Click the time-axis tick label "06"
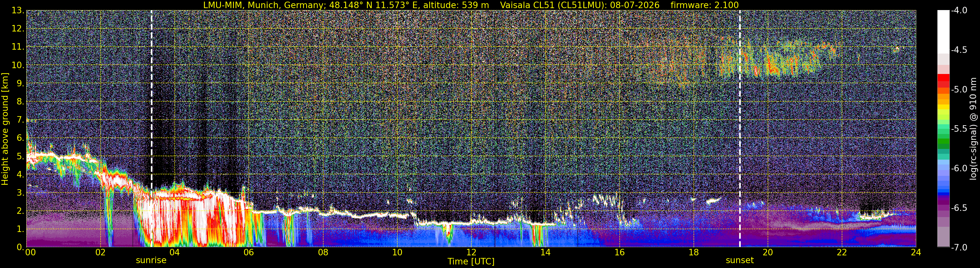Screen dimensions: 980x268 (249, 252)
